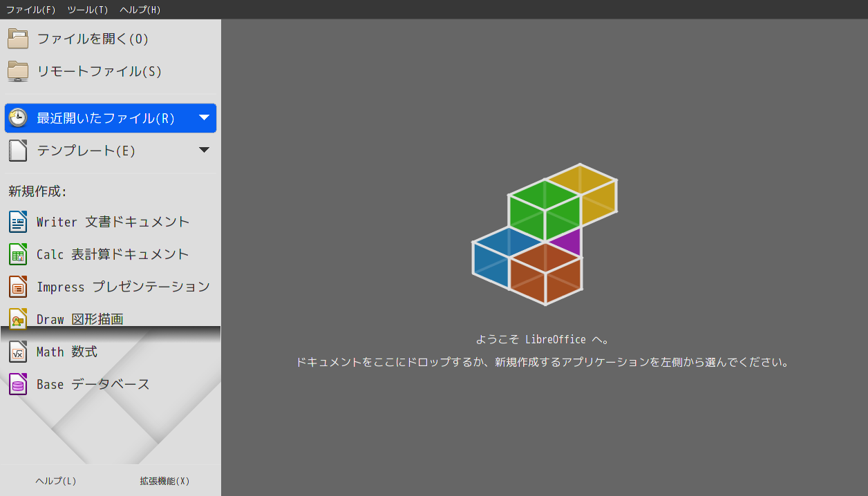The image size is (868, 496).
Task: Click the Writer document icon
Action: pyautogui.click(x=18, y=222)
